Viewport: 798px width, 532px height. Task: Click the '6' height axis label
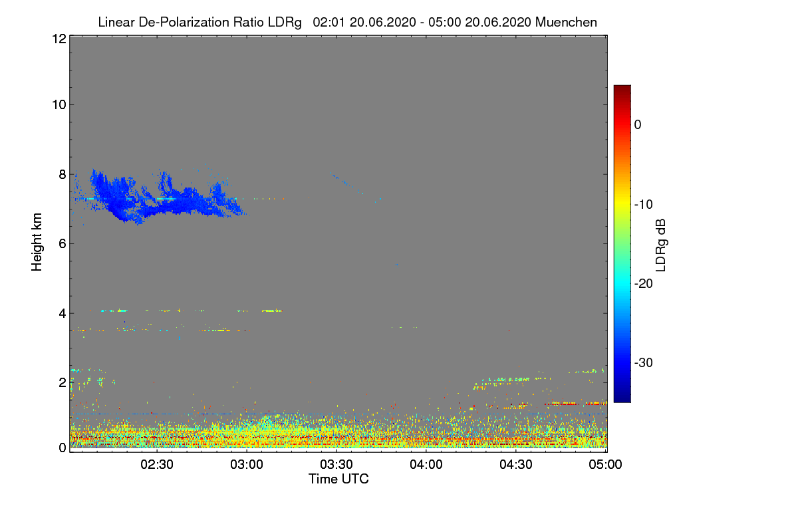coord(62,243)
